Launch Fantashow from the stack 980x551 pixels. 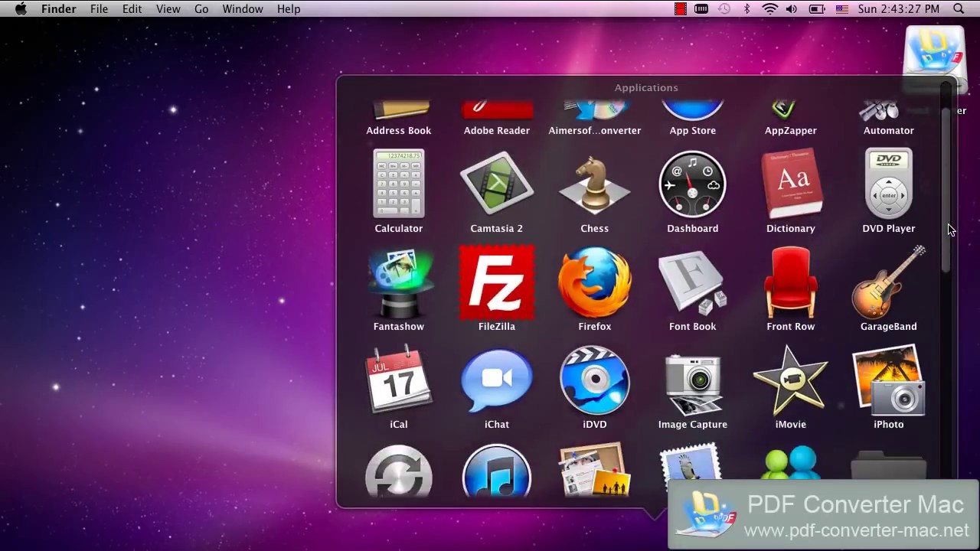399,282
